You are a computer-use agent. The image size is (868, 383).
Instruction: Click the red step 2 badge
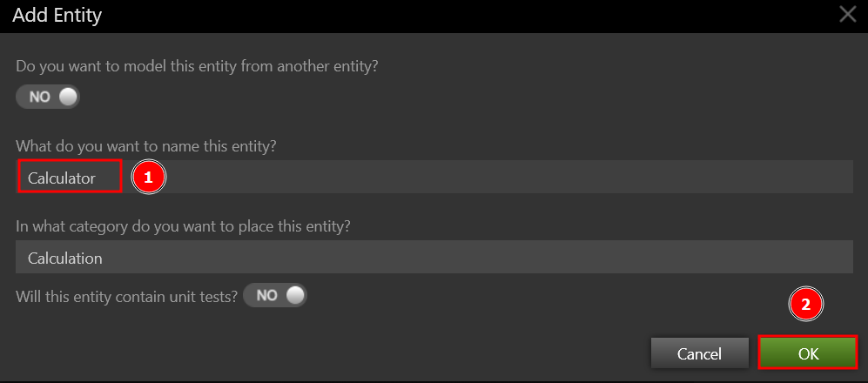[805, 304]
